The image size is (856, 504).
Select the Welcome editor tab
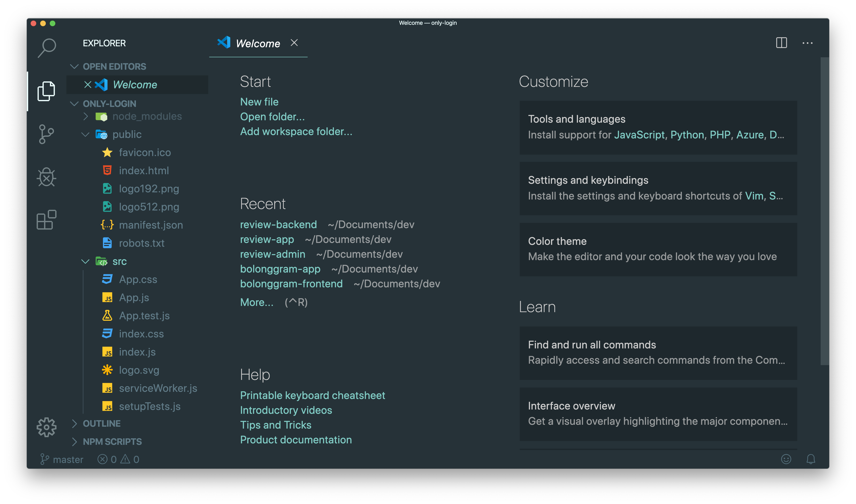click(x=257, y=43)
